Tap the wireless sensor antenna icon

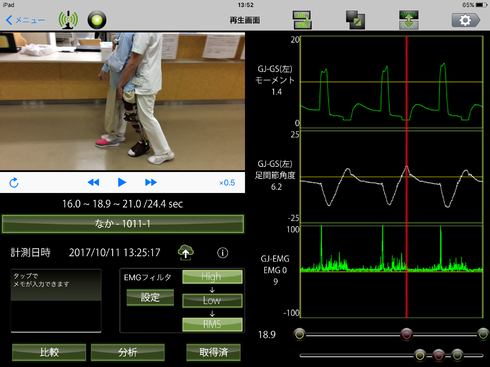[x=68, y=20]
